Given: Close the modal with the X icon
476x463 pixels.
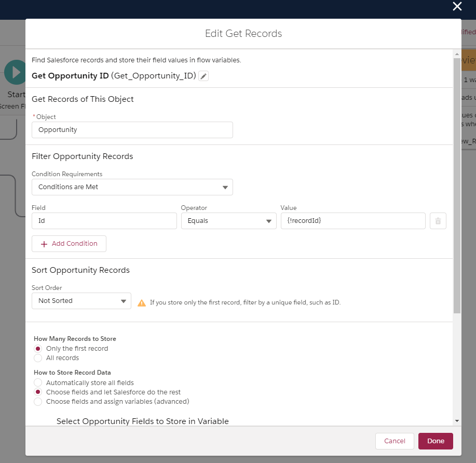Looking at the screenshot, I should point(457,6).
